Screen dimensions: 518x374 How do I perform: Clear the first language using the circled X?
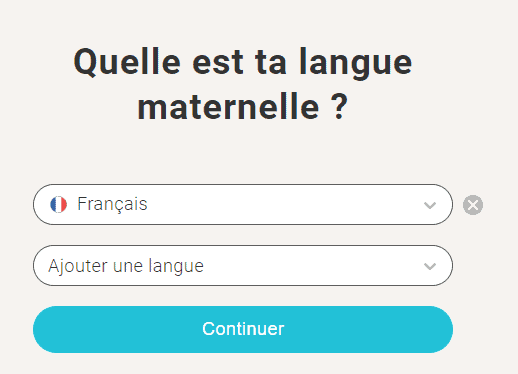click(473, 205)
